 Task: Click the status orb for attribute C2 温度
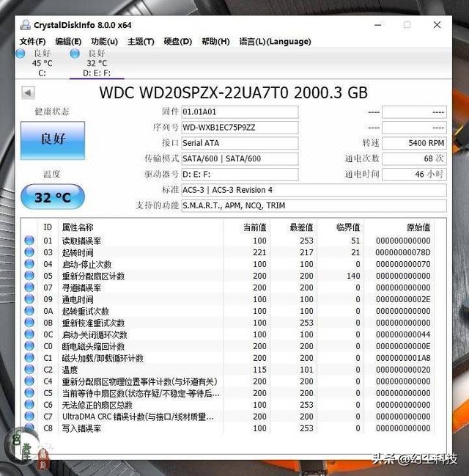(29, 370)
